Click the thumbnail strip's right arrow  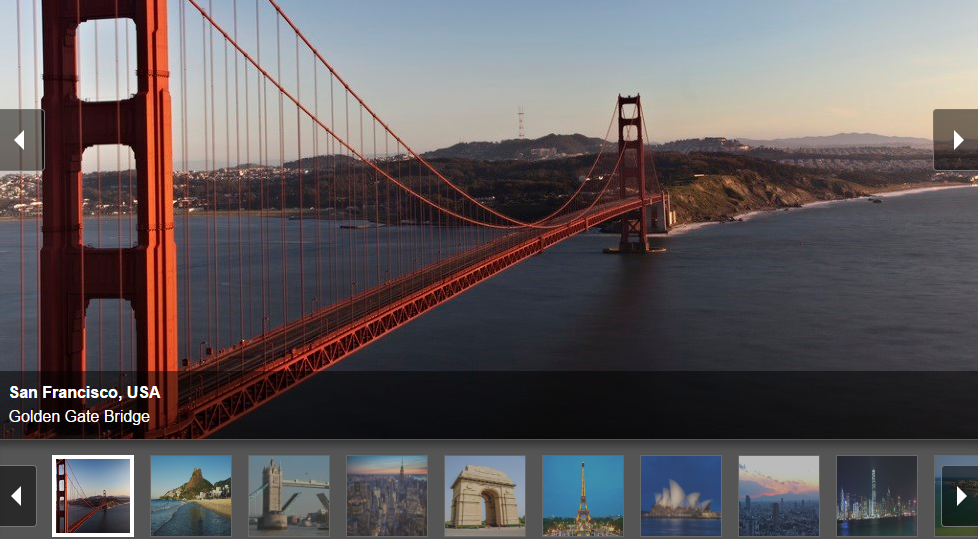(960, 496)
